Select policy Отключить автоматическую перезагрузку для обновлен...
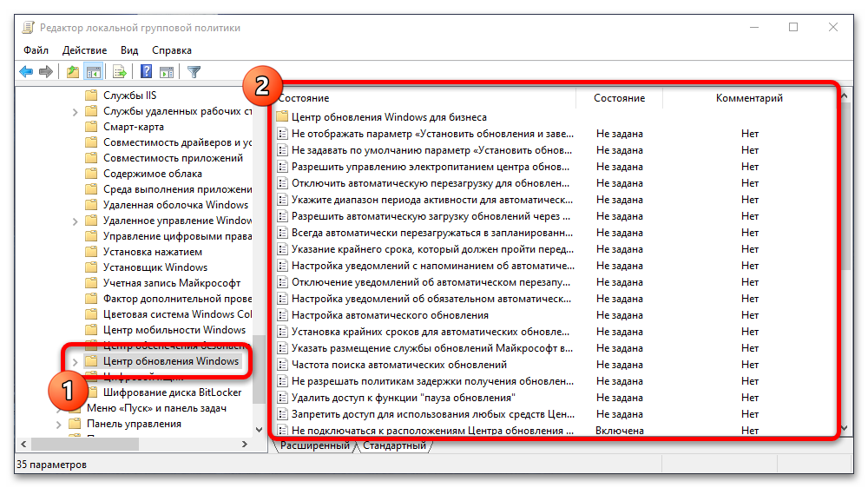The image size is (868, 488). 431,183
